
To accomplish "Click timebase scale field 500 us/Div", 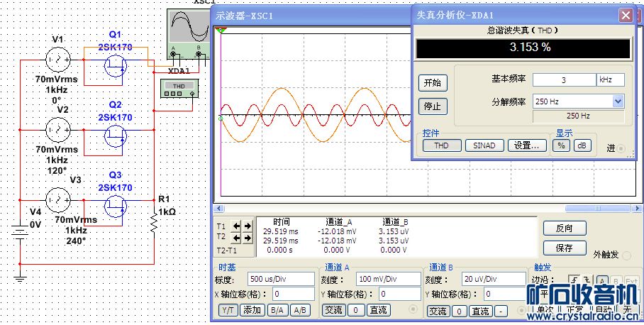I will (282, 279).
